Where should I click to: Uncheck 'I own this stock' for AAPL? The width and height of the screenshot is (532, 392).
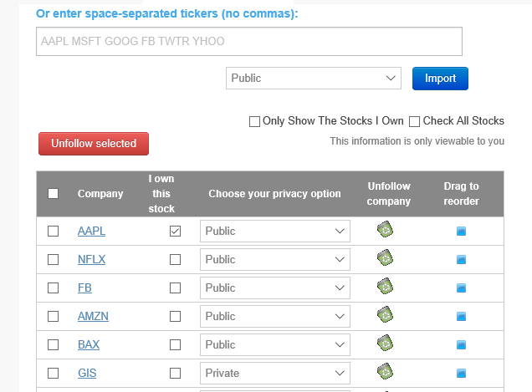coord(175,232)
